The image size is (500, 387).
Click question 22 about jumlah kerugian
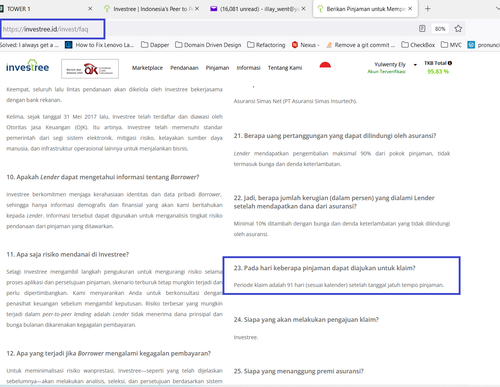pos(334,202)
